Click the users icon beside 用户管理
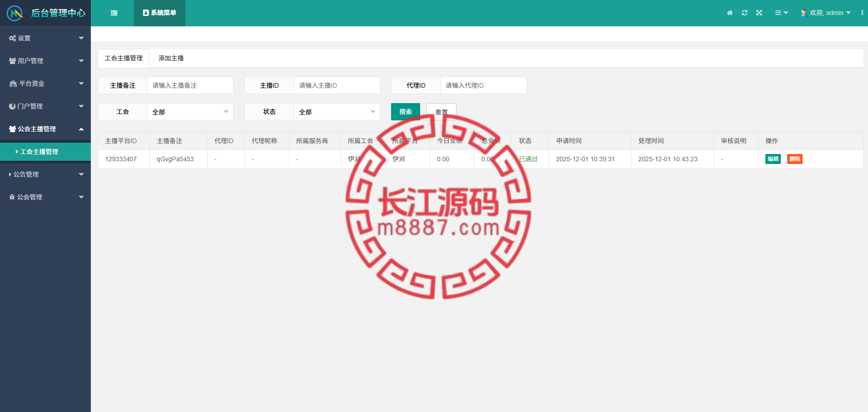The width and height of the screenshot is (868, 412). coord(12,61)
